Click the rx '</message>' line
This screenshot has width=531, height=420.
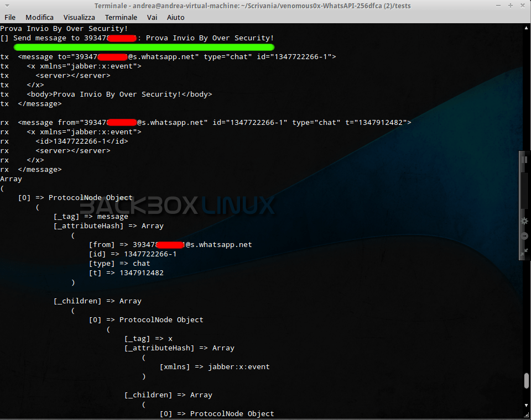coord(31,170)
